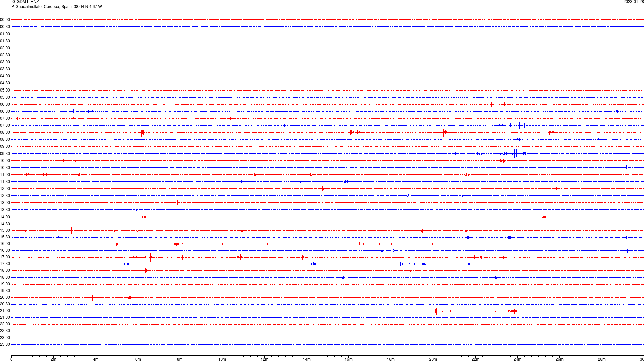Click the blue spike near 3m on 06:30 trace

pos(73,111)
